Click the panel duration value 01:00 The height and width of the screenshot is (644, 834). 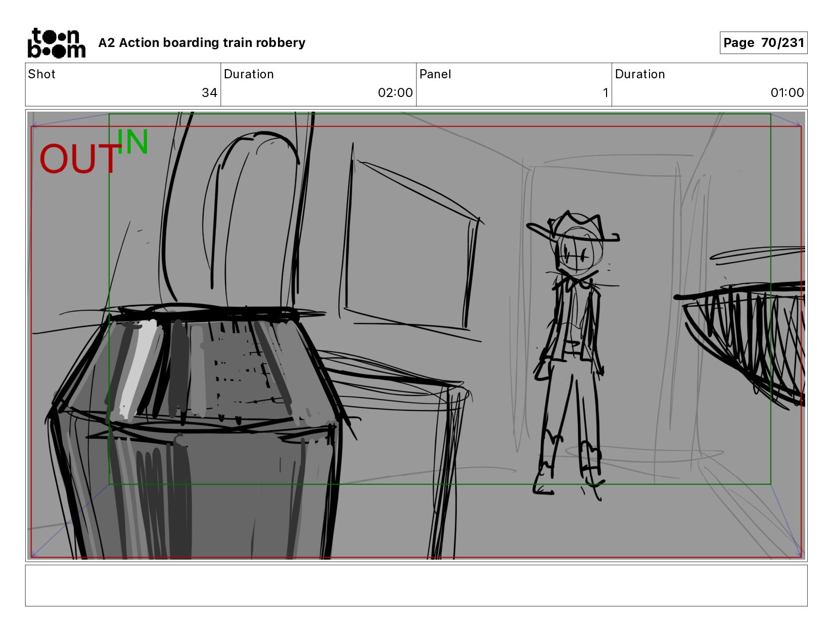pyautogui.click(x=787, y=93)
